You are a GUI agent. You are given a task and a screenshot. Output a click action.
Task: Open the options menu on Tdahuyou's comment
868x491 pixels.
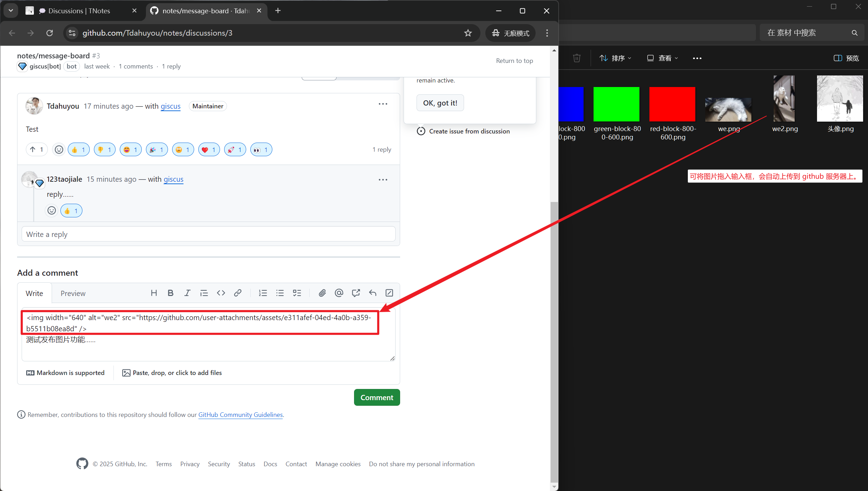(383, 104)
